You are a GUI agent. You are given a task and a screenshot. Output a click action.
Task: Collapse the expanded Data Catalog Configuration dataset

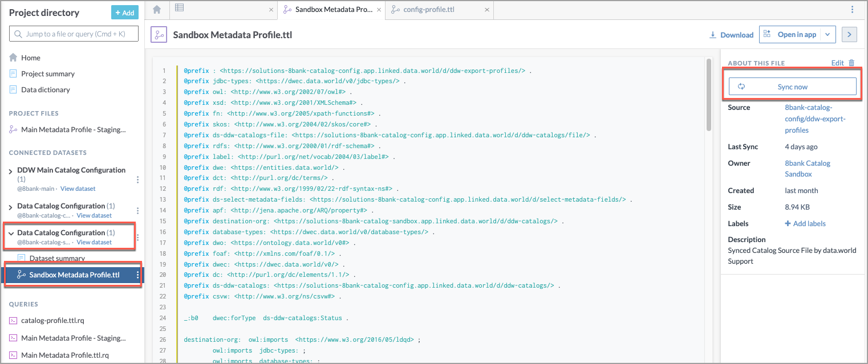pos(10,232)
